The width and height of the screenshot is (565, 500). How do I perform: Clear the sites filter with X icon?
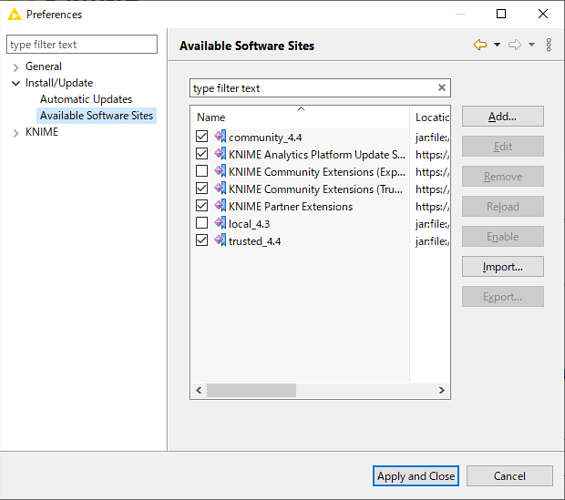coord(442,88)
